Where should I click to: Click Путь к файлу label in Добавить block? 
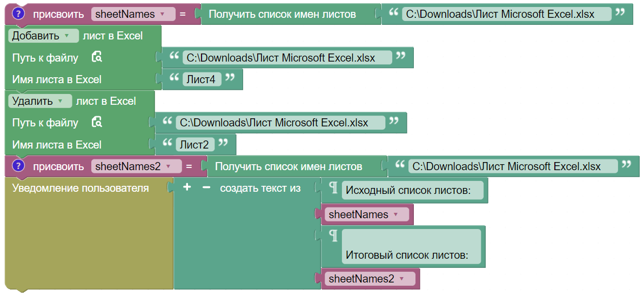45,58
